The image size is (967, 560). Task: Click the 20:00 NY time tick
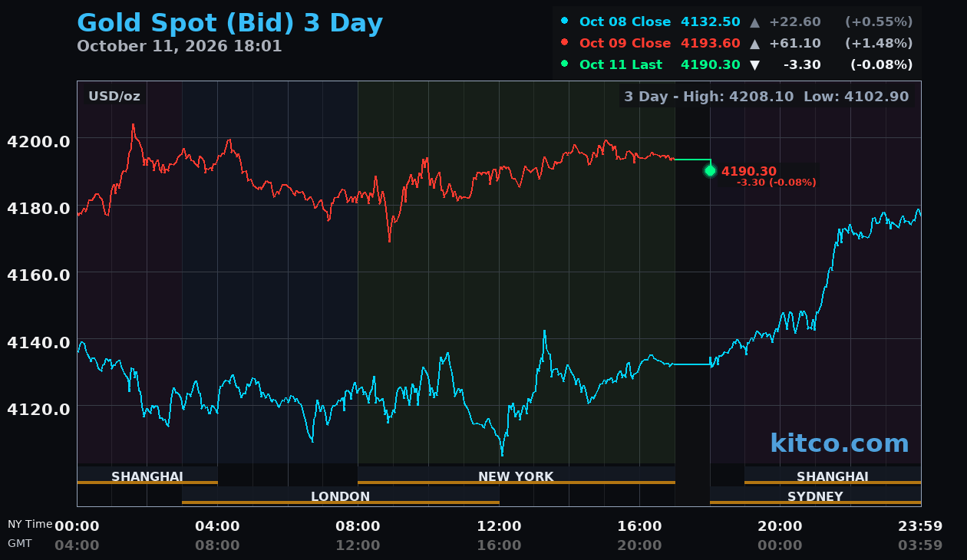[x=780, y=526]
